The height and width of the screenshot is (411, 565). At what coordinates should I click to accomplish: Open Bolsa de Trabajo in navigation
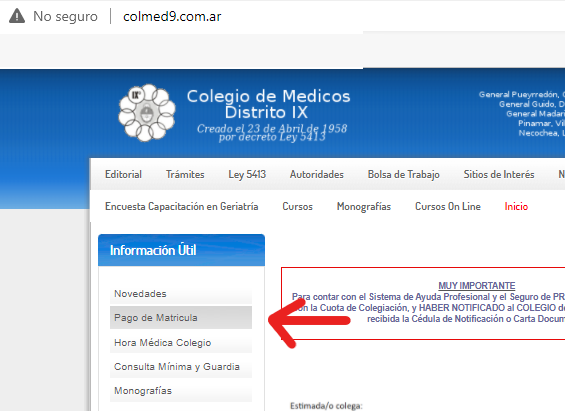pyautogui.click(x=404, y=174)
